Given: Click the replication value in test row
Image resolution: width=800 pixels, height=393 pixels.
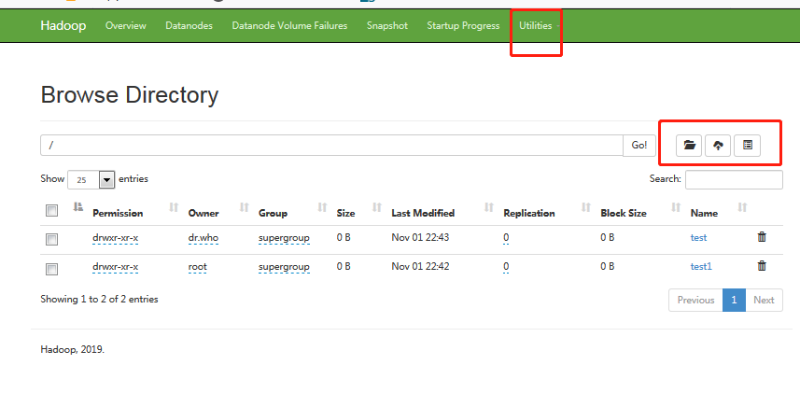Looking at the screenshot, I should [506, 238].
